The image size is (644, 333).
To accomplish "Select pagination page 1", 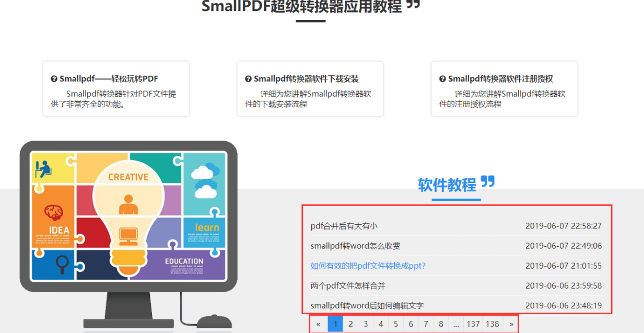I will click(335, 324).
